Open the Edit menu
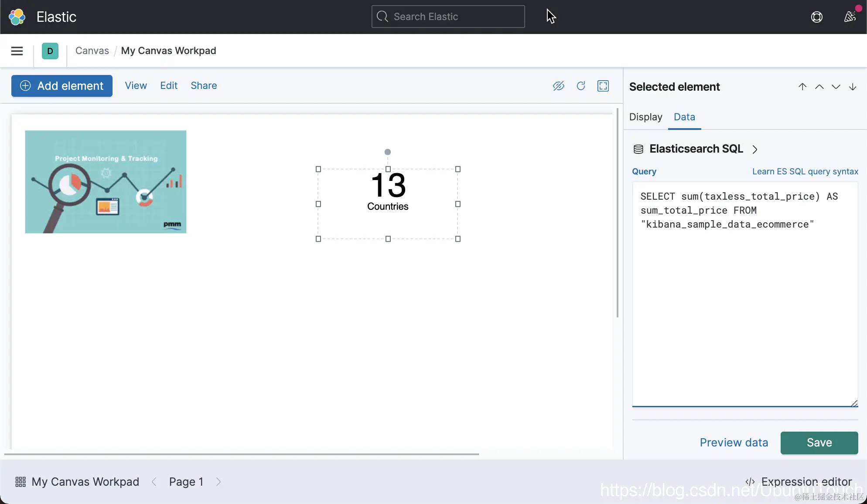The height and width of the screenshot is (504, 867). tap(169, 85)
